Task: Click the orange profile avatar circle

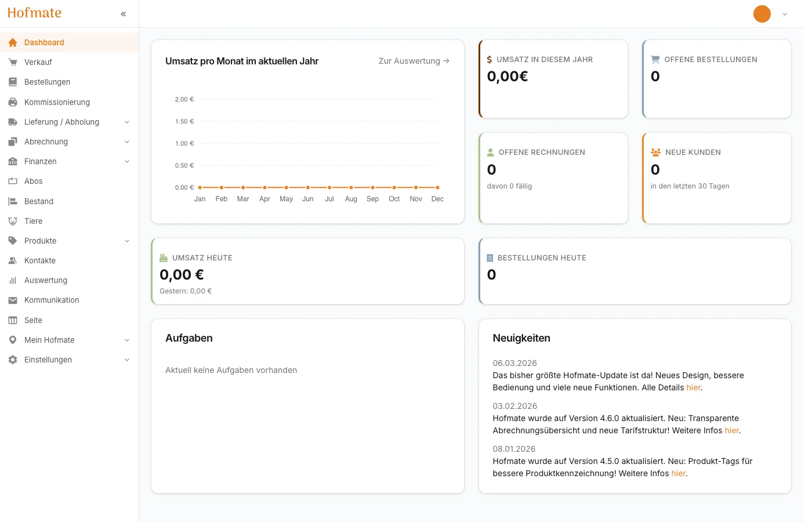Action: [762, 13]
